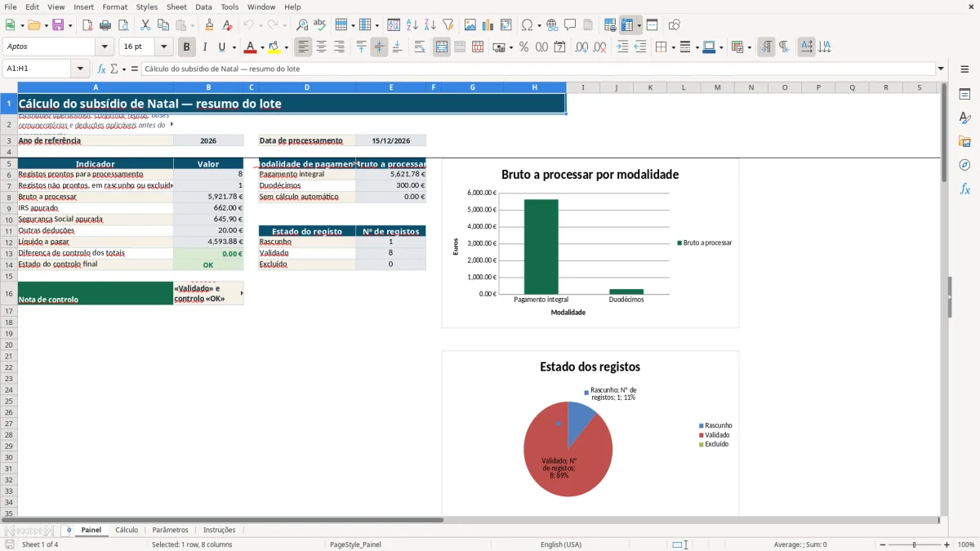
Task: Open the Freeze Rows and Columns dropdown arrow
Action: point(639,25)
